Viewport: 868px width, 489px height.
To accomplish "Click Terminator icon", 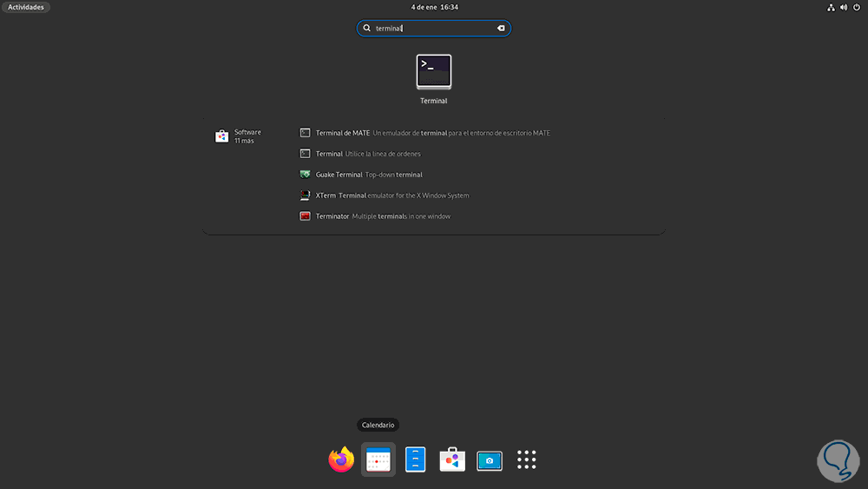I will (x=305, y=216).
